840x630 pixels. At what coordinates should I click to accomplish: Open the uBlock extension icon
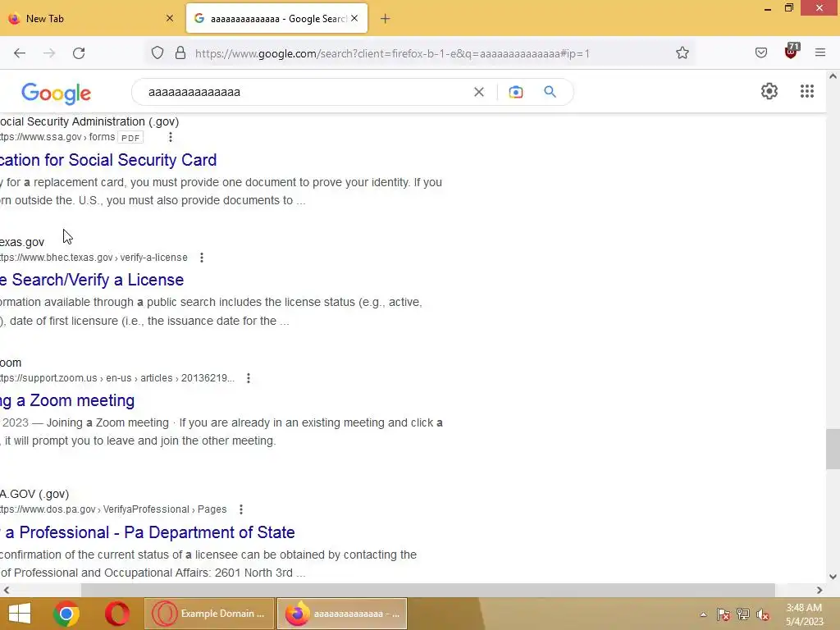coord(792,52)
